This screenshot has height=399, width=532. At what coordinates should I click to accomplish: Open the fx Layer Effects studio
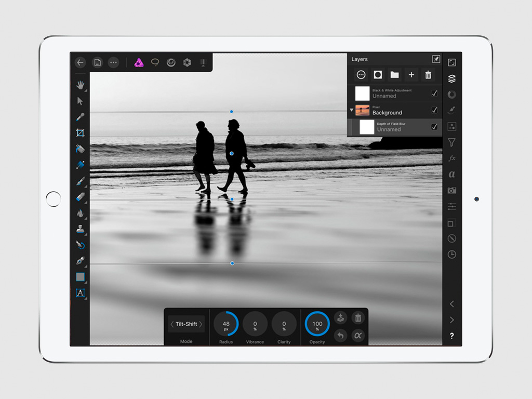[x=452, y=158]
